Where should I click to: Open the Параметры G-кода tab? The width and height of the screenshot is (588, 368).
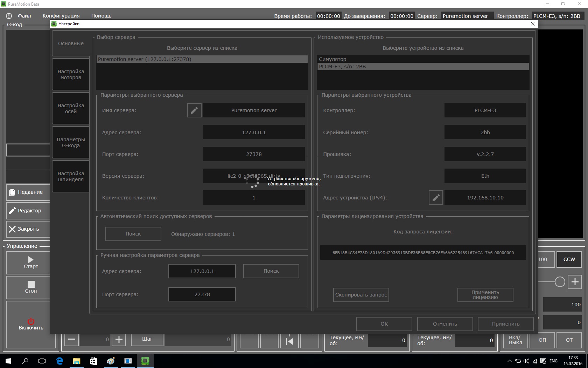71,142
